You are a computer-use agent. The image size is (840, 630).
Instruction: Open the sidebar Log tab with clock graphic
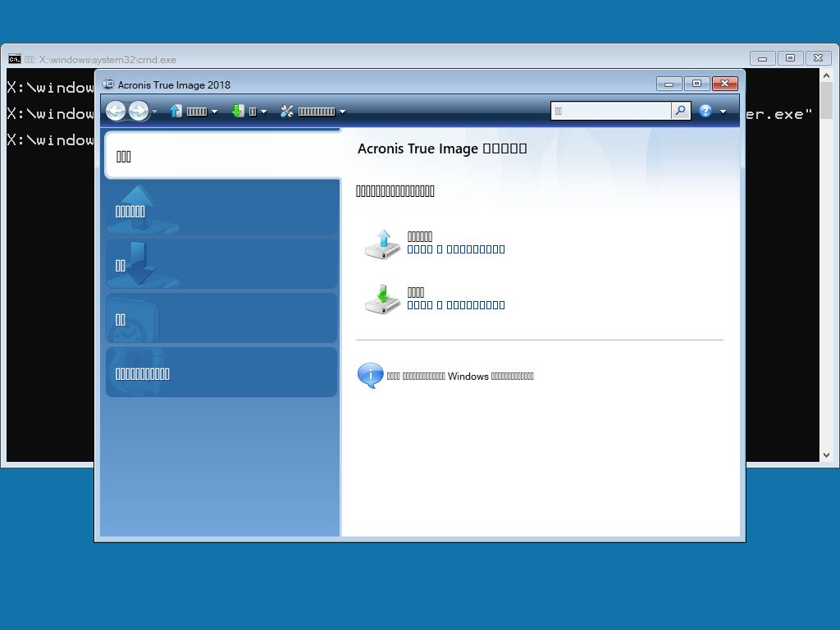coord(221,319)
